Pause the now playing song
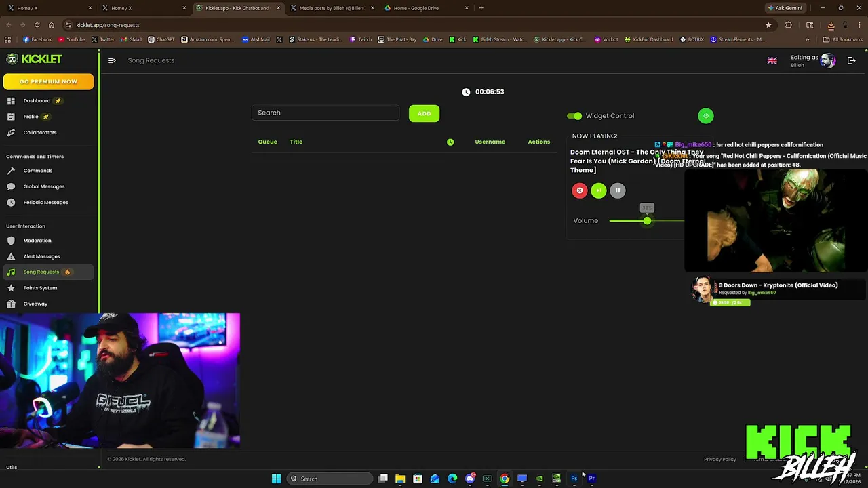Viewport: 868px width, 488px height. (x=618, y=191)
